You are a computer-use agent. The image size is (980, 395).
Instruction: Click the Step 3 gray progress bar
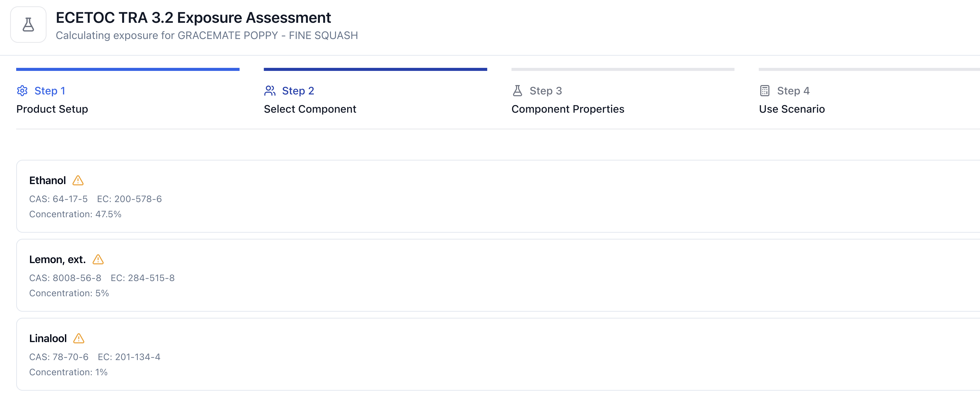(x=623, y=69)
